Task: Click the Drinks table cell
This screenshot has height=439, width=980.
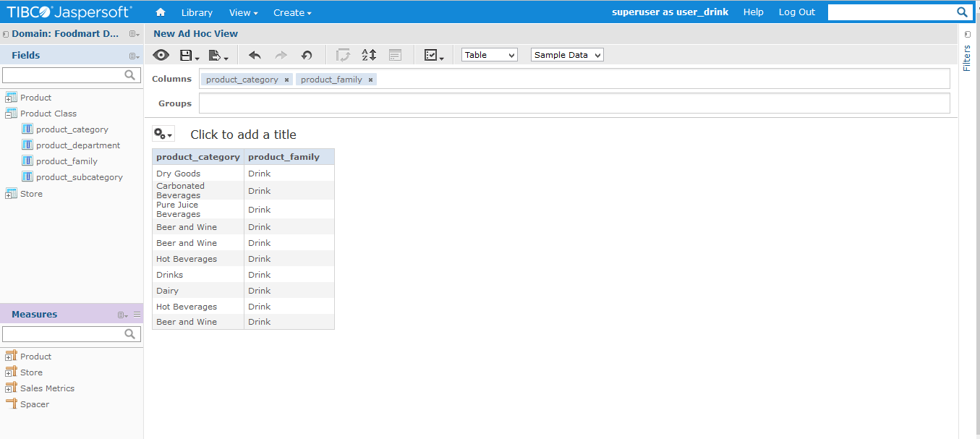Action: 198,275
